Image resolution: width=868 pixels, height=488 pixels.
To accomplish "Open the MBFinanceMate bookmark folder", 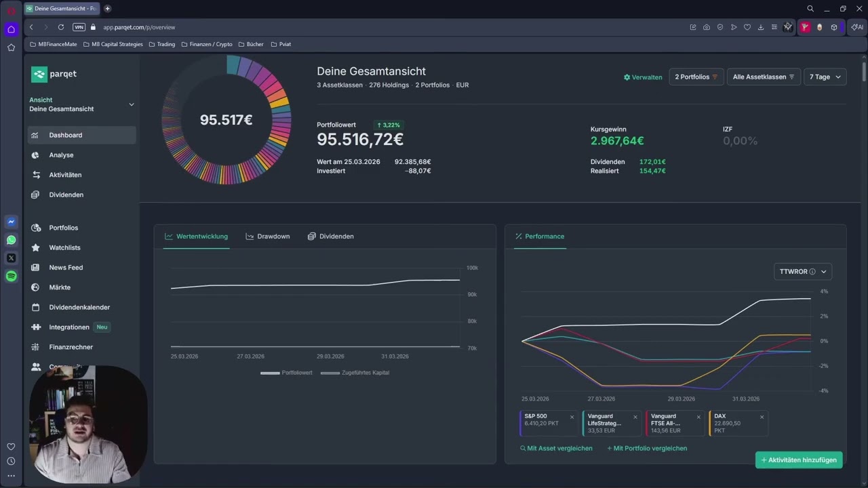I will pyautogui.click(x=54, y=44).
